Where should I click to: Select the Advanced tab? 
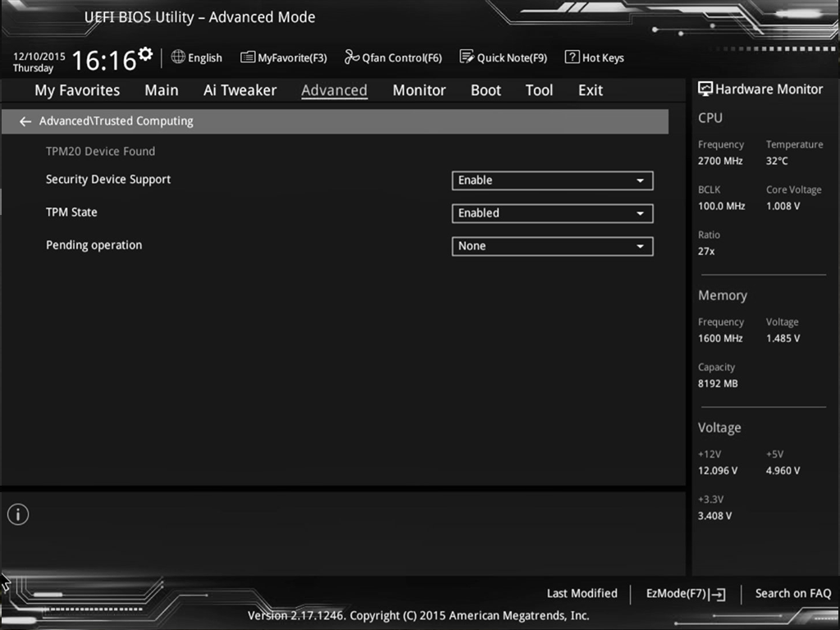click(x=335, y=90)
